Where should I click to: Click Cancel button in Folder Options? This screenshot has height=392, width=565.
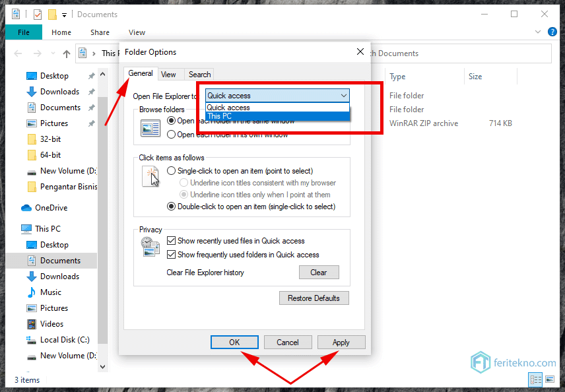[288, 343]
